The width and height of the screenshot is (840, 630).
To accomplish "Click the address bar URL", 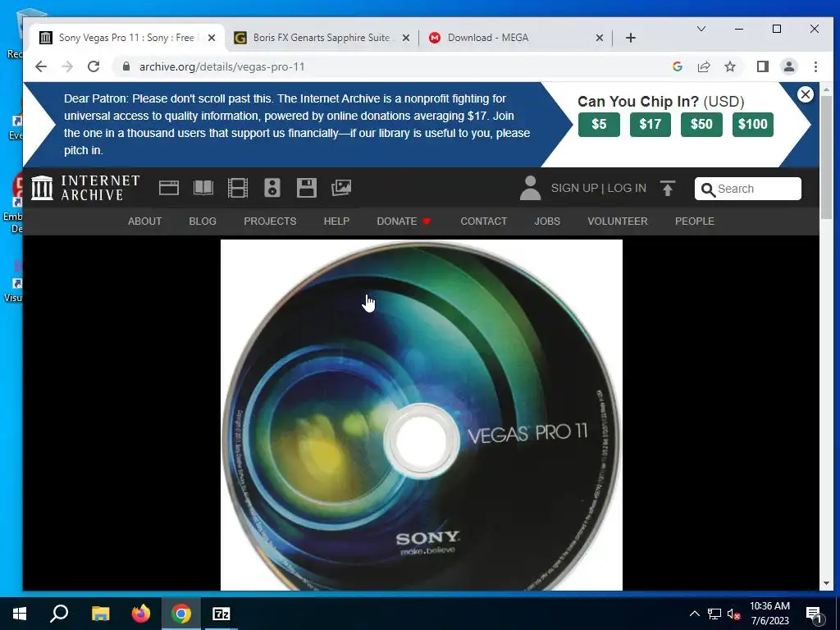I will click(x=221, y=66).
